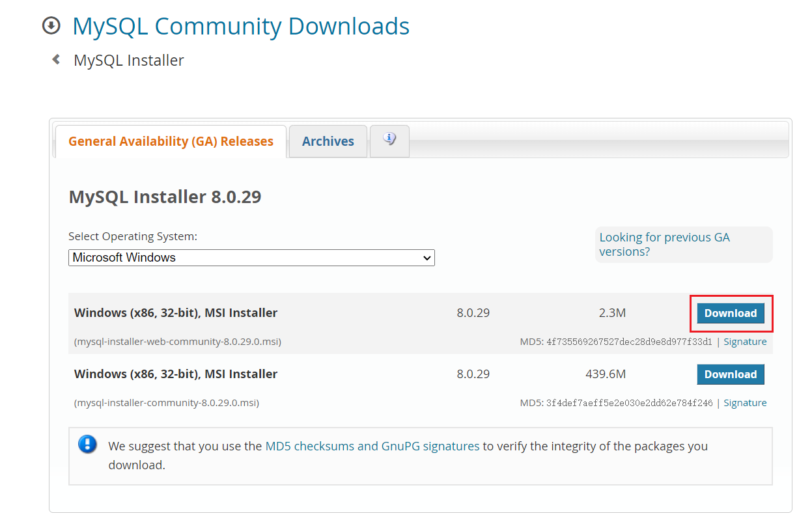The image size is (812, 520).
Task: Click the 'Select Operating System:' label
Action: click(133, 237)
